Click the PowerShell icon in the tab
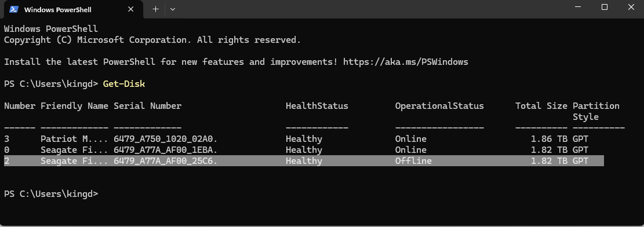 [14, 9]
